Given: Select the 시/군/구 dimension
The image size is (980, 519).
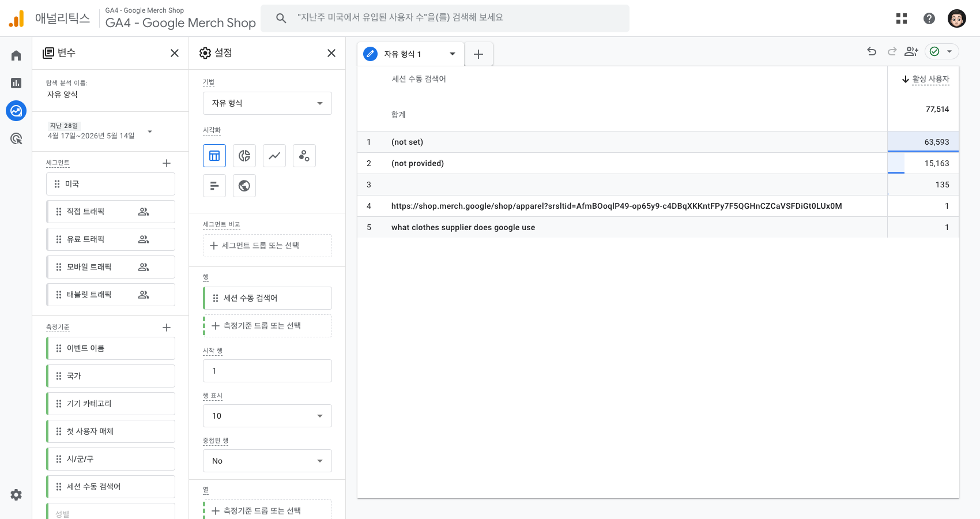Looking at the screenshot, I should tap(111, 459).
